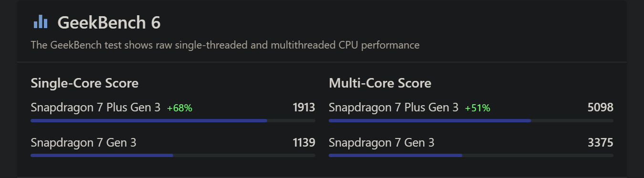Click the 5098 multi-core score value
Screen dimensions: 644x178
601,107
